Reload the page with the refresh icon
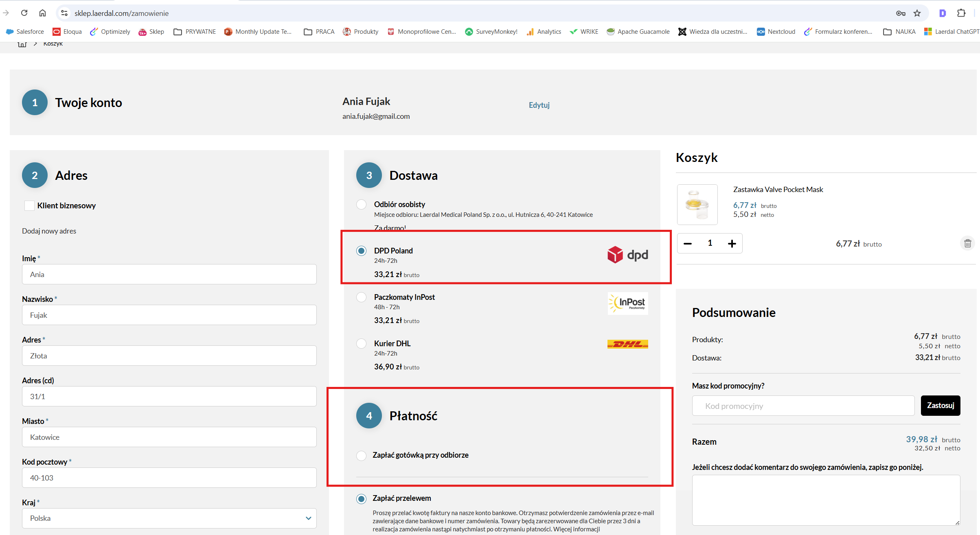980x535 pixels. pos(24,13)
